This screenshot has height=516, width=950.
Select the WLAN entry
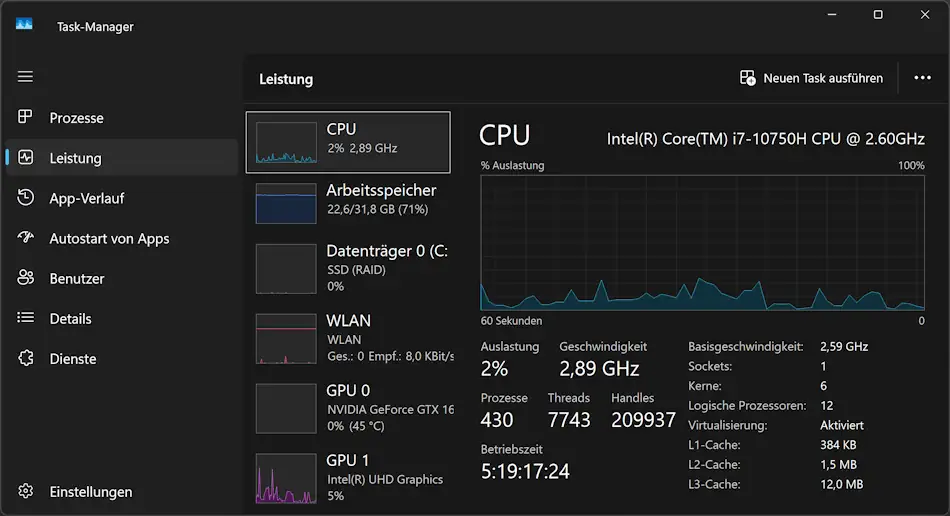click(348, 338)
